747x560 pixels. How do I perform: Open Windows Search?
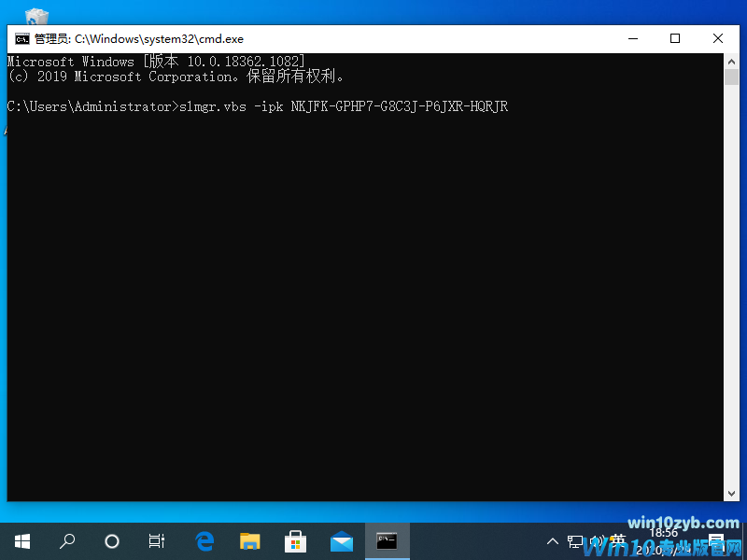point(67,541)
